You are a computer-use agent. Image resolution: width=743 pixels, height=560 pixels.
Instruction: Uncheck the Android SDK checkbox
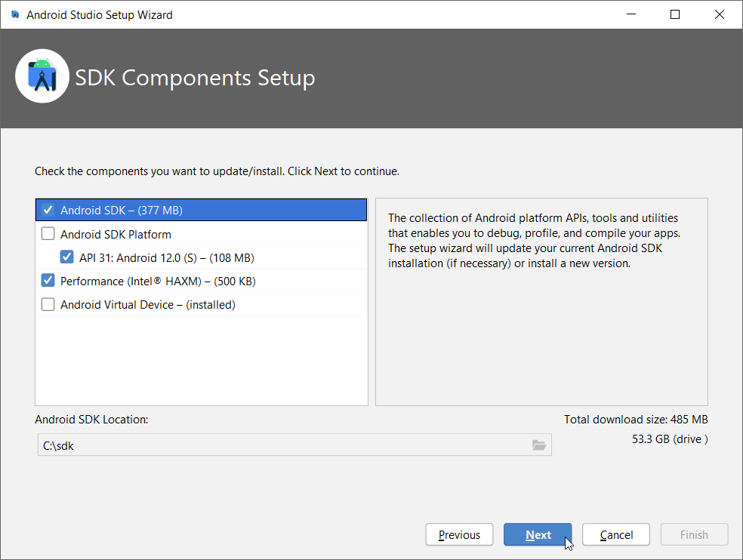pyautogui.click(x=48, y=211)
